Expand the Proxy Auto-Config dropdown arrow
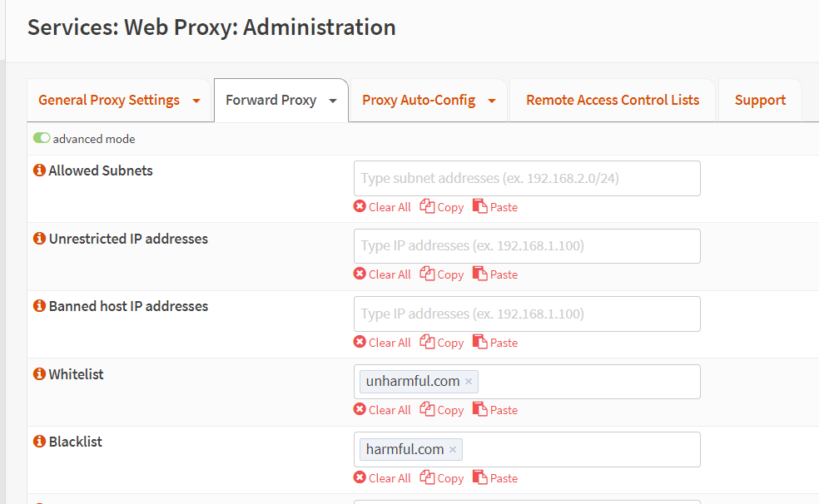The height and width of the screenshot is (504, 819). click(x=492, y=101)
